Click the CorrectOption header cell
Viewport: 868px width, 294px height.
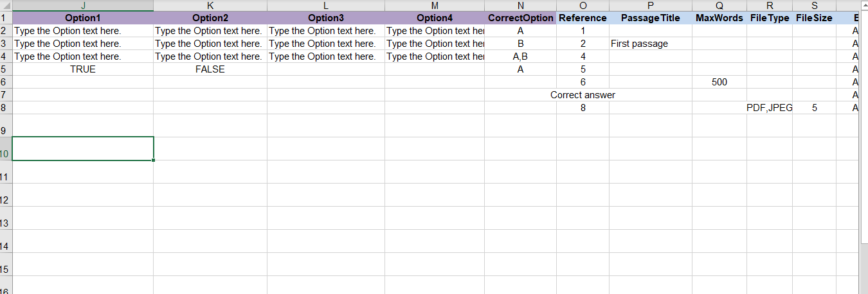(520, 18)
